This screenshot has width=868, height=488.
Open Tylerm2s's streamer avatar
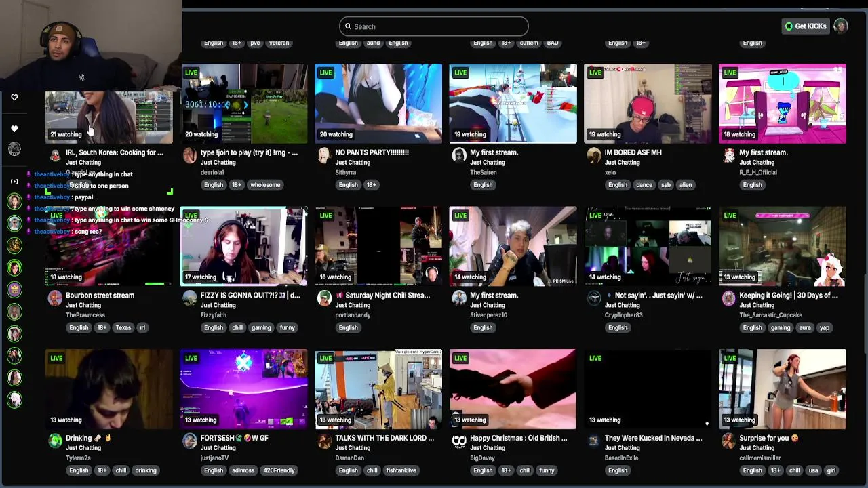[x=55, y=442]
